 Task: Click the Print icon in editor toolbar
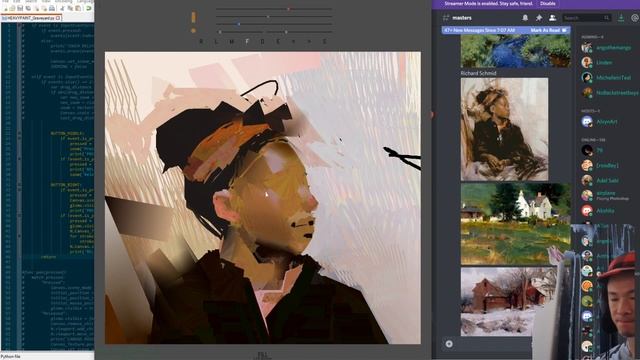[x=52, y=8]
